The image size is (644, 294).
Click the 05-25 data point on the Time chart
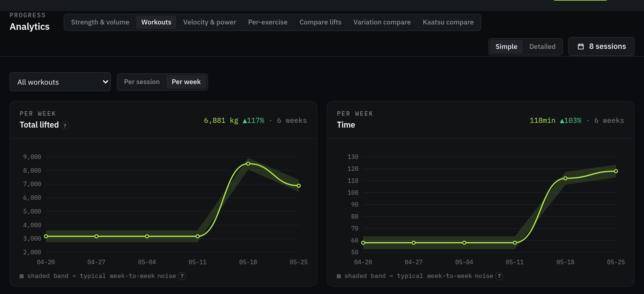616,171
